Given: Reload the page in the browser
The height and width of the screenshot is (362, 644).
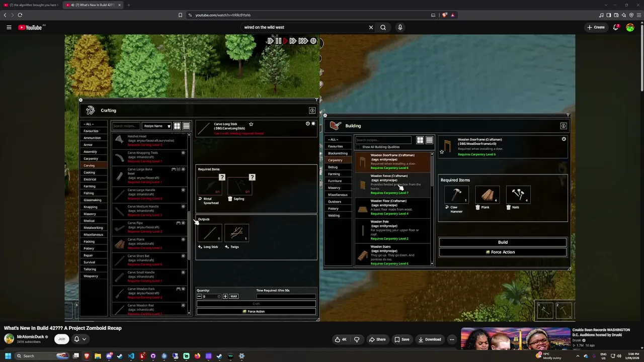Looking at the screenshot, I should [20, 15].
